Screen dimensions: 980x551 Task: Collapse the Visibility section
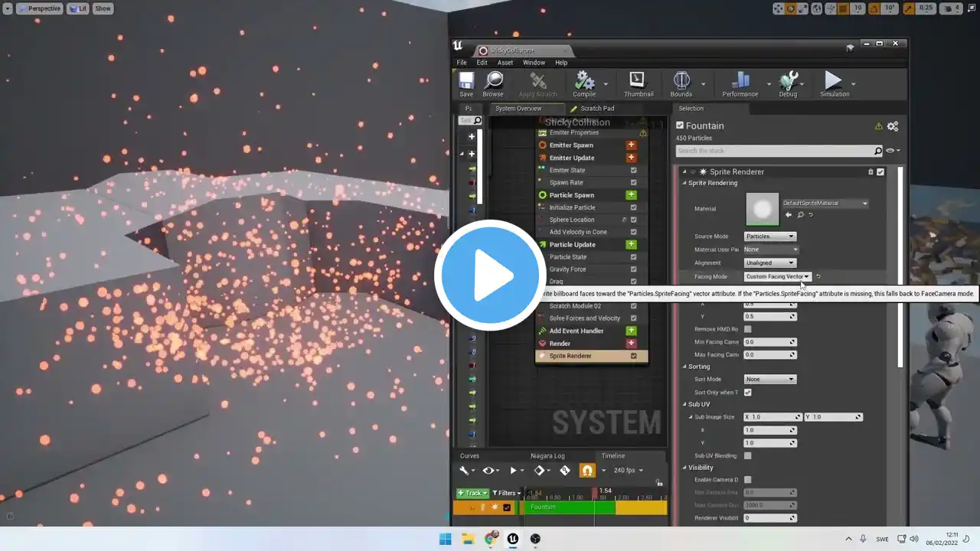click(x=685, y=468)
